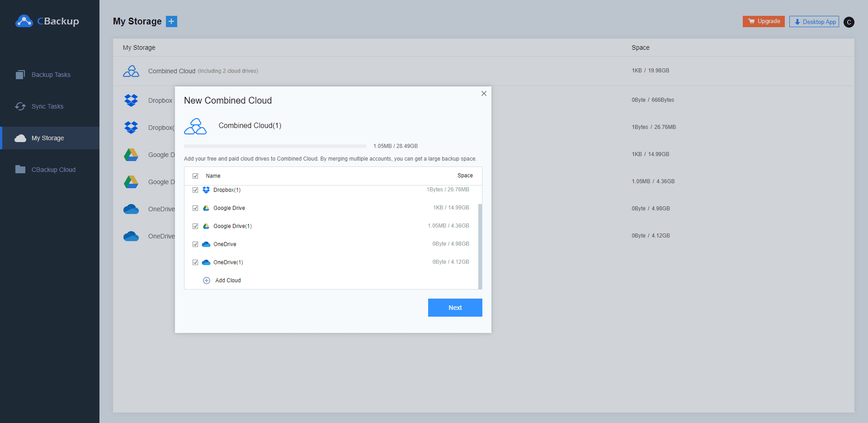The image size is (868, 423).
Task: Click the Combined Cloud storage progress bar
Action: 275,146
